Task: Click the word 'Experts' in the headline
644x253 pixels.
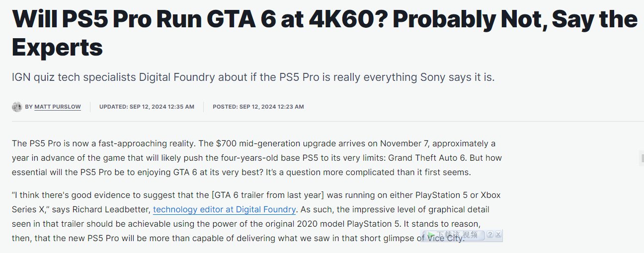Action: (57, 48)
